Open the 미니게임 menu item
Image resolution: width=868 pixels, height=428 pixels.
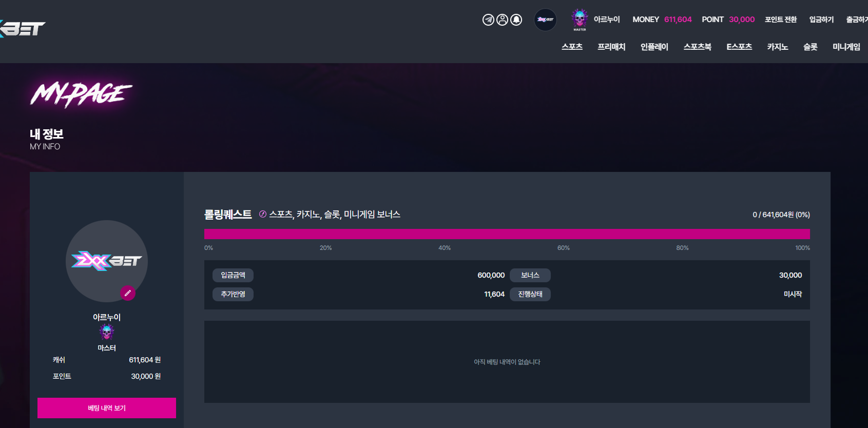point(846,47)
